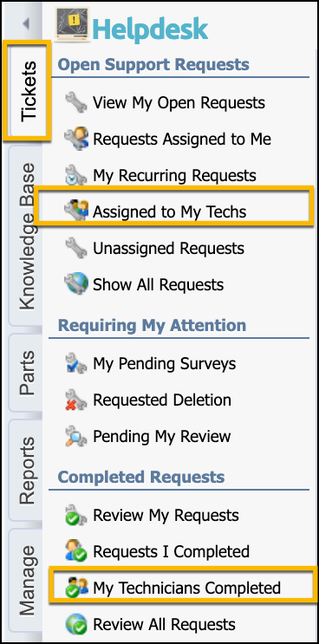The height and width of the screenshot is (644, 319).
Task: Click the globe icon beside Show All Requests
Action: (76, 284)
